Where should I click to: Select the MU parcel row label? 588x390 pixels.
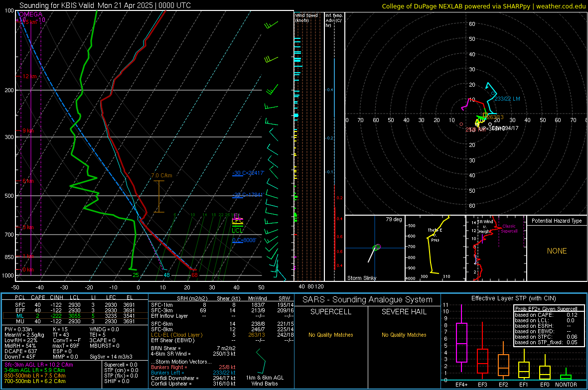click(x=20, y=321)
